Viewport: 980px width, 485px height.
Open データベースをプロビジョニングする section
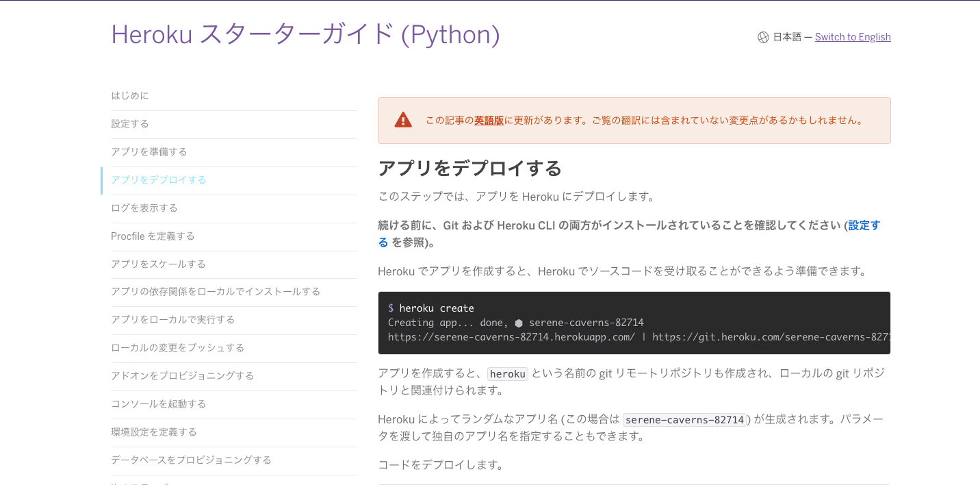point(191,460)
